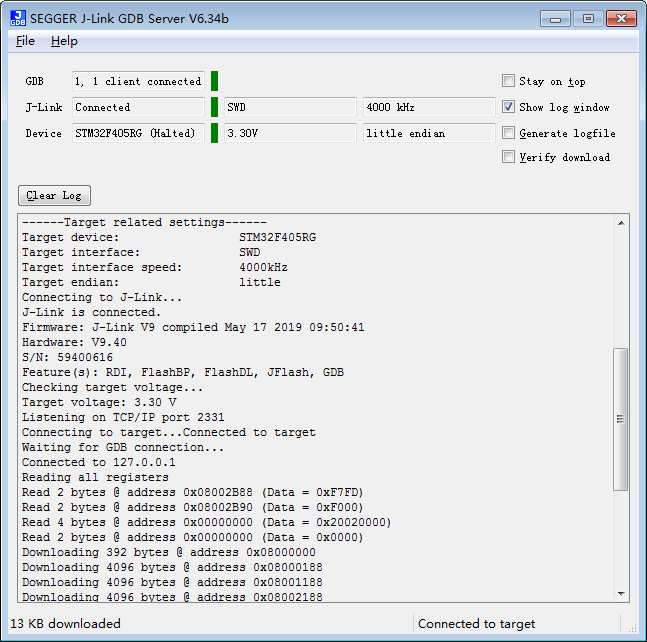Click 'Connected to target' in status bar
The image size is (647, 642).
477,623
